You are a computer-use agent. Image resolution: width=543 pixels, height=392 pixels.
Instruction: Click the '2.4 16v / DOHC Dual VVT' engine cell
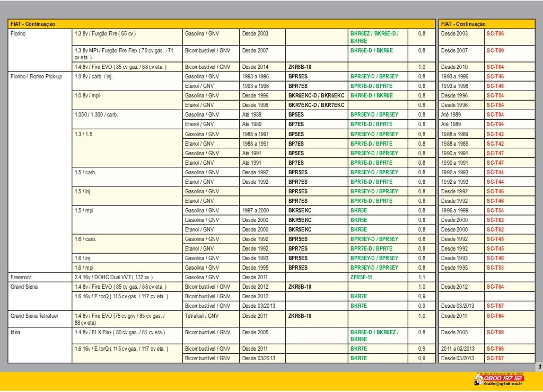click(127, 277)
